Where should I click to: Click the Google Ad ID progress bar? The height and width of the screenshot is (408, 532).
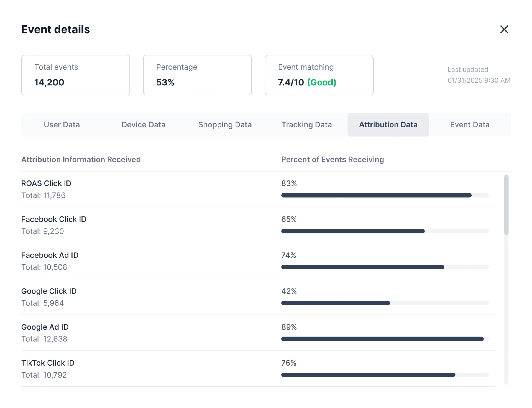pos(385,339)
